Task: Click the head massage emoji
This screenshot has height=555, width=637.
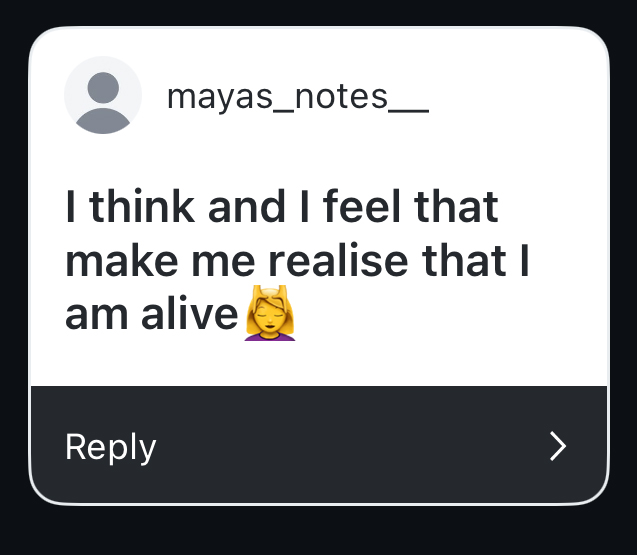Action: (270, 314)
